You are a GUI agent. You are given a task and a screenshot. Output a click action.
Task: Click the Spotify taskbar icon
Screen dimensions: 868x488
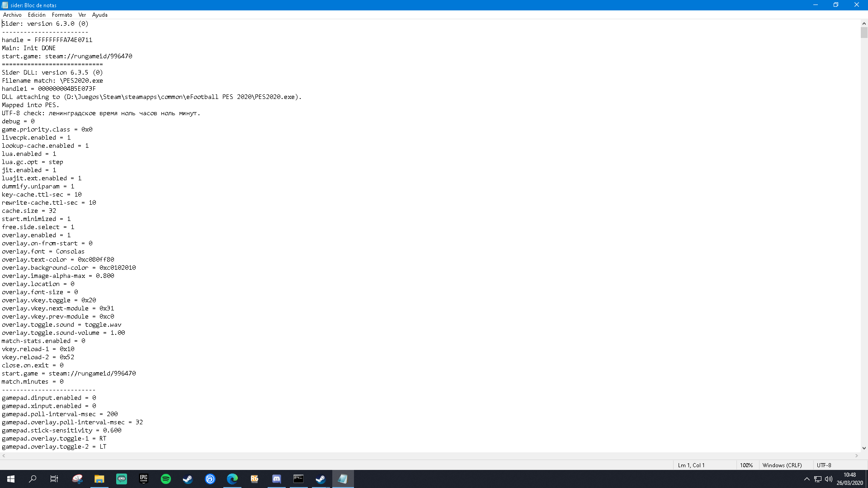(x=166, y=479)
